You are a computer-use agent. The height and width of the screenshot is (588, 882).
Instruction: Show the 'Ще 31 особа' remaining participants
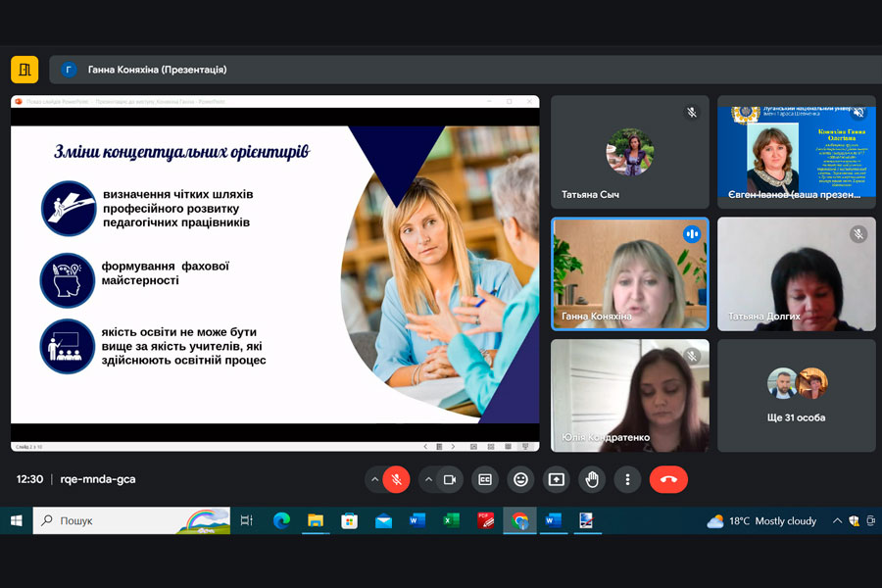pyautogui.click(x=796, y=395)
